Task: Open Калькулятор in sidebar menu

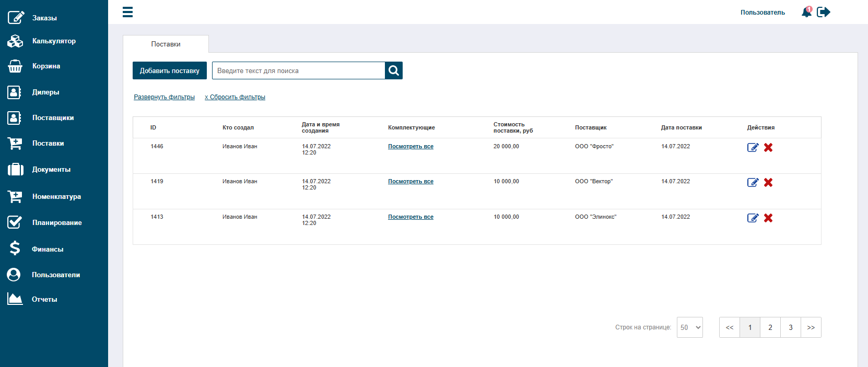Action: (x=54, y=41)
